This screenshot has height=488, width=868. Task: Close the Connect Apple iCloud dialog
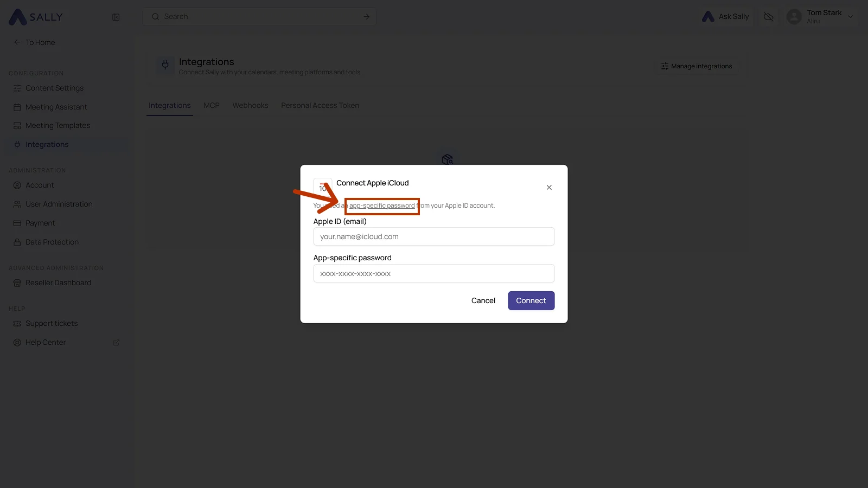point(549,187)
